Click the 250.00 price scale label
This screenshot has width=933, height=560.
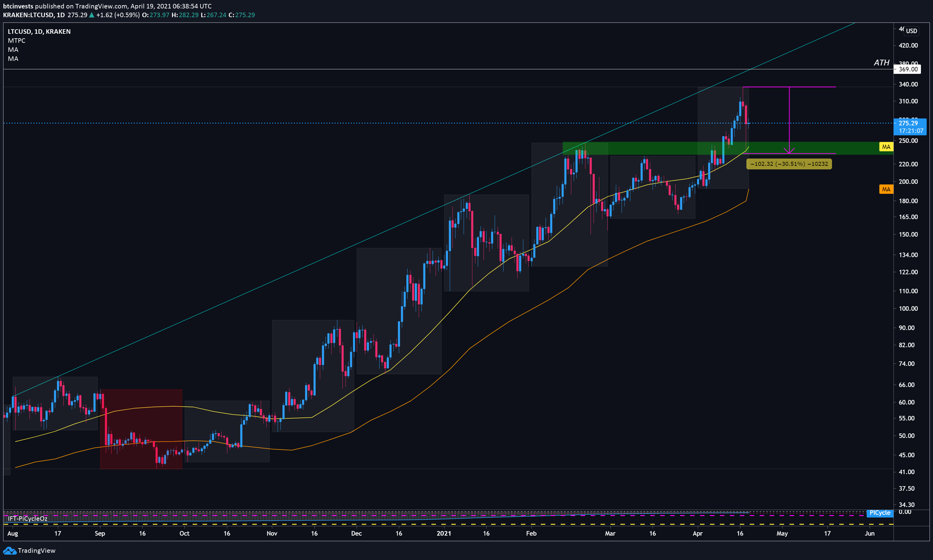pyautogui.click(x=908, y=141)
